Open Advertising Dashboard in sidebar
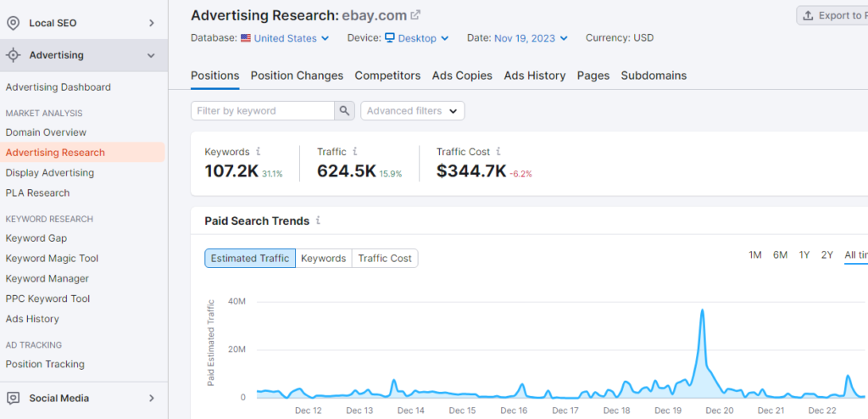 (58, 87)
